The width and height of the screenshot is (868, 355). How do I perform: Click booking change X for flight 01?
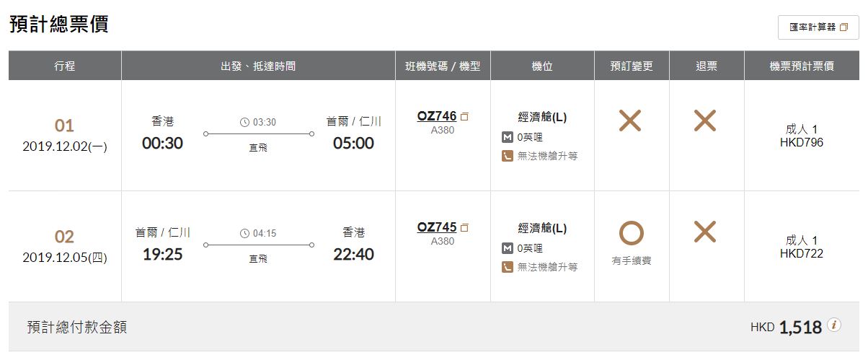tap(630, 120)
